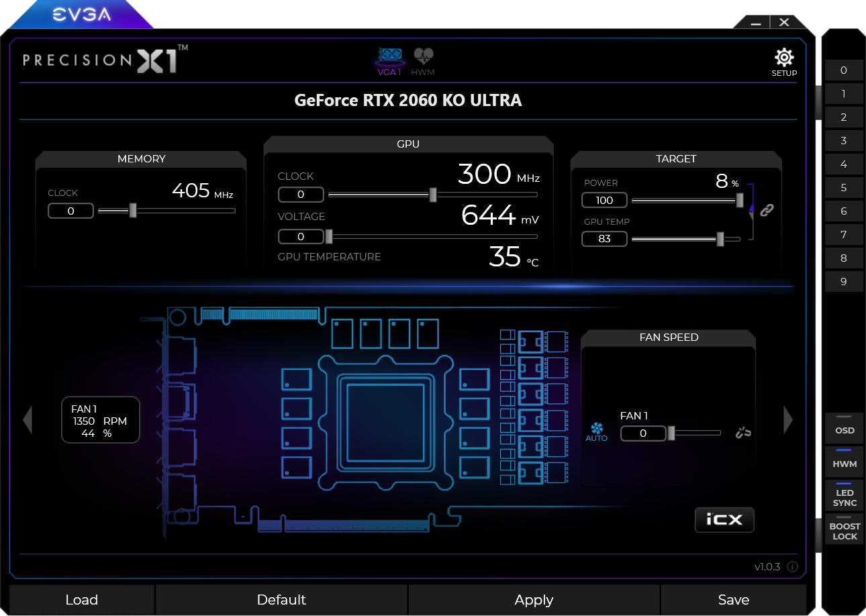Click the fan sync broken-link icon
The width and height of the screenshot is (866, 616).
[x=742, y=433]
